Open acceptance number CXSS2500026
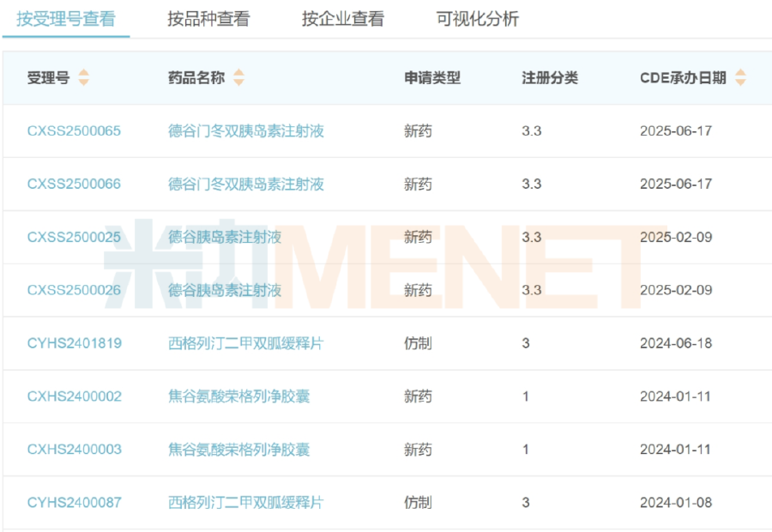Image resolution: width=772 pixels, height=532 pixels. click(x=74, y=290)
